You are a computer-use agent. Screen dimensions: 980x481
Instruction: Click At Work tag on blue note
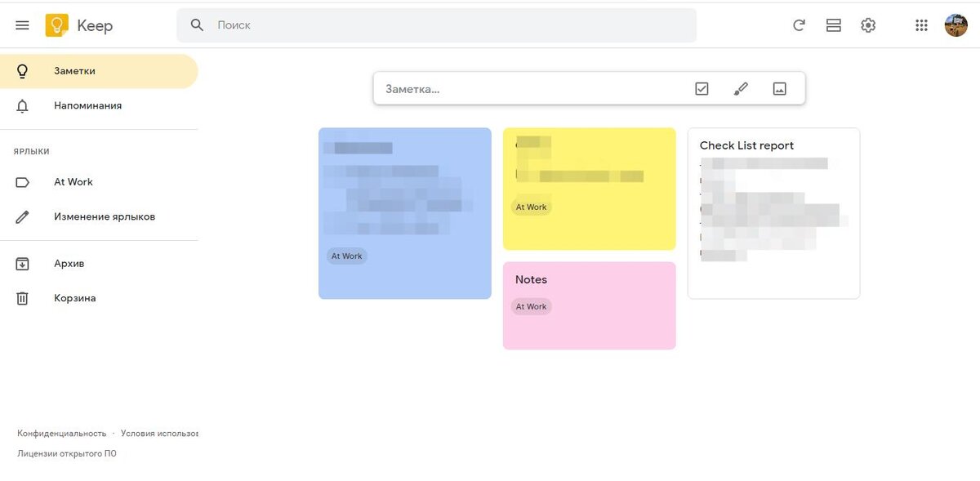[346, 256]
